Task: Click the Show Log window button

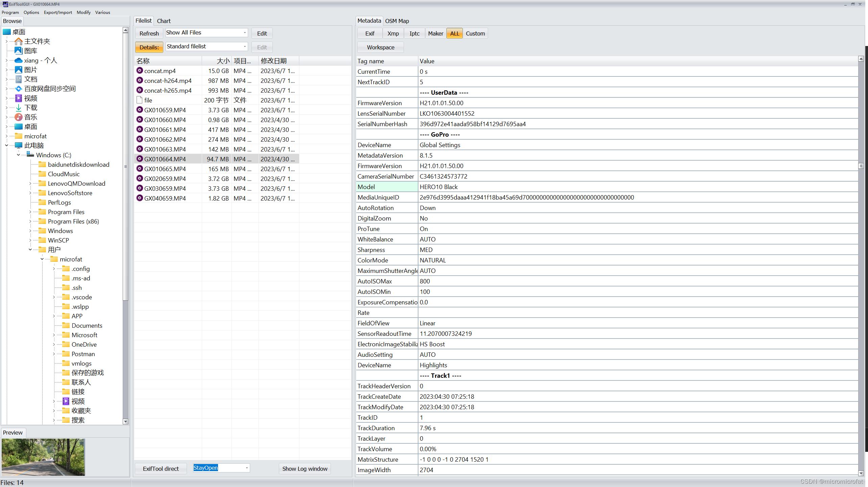Action: coord(305,468)
